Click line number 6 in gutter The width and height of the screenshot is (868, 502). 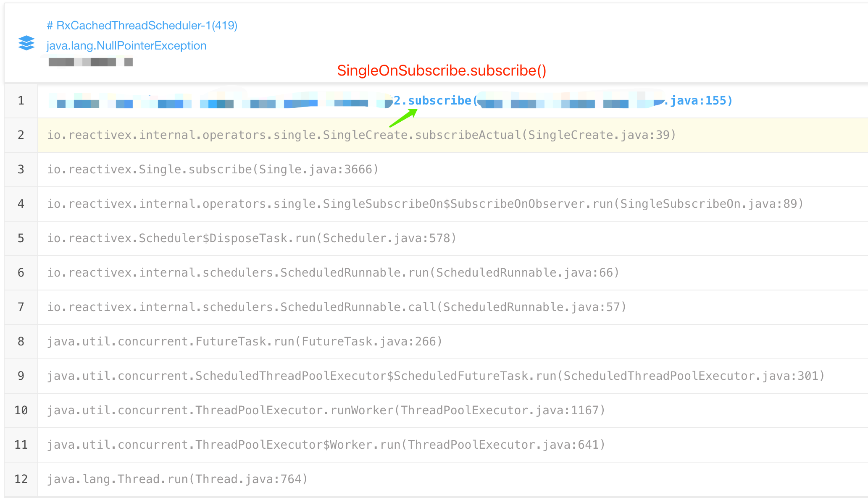coord(21,273)
